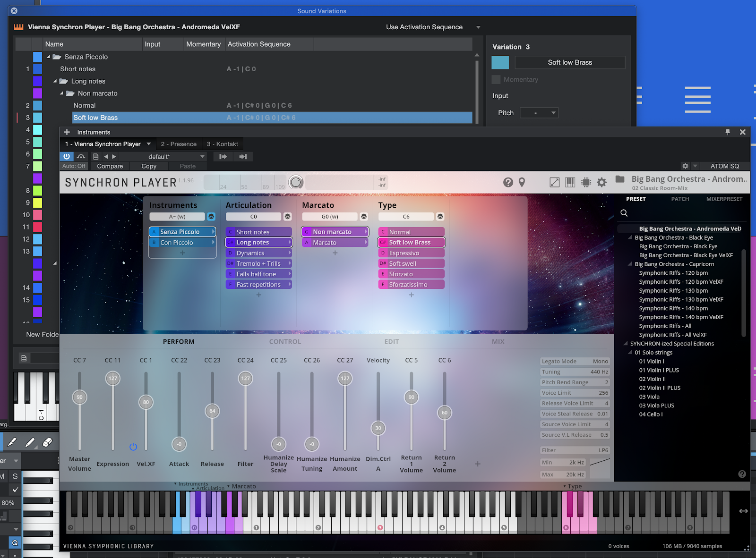
Task: Collapse the Long notes folder in Sound Variations
Action: 55,81
